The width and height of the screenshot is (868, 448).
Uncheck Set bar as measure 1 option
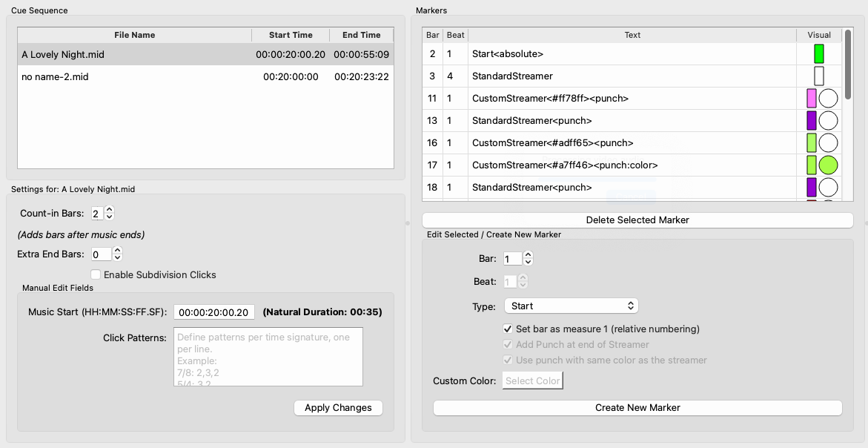point(508,329)
